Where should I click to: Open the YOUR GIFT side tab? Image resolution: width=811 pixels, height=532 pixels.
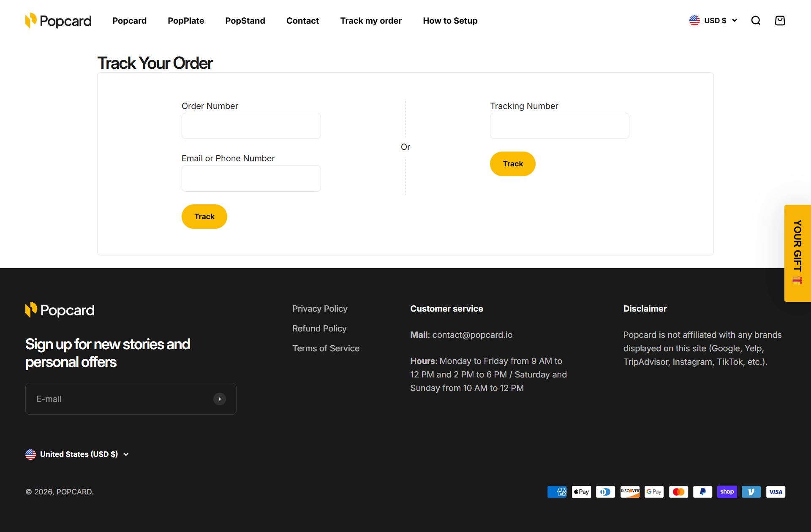tap(797, 253)
